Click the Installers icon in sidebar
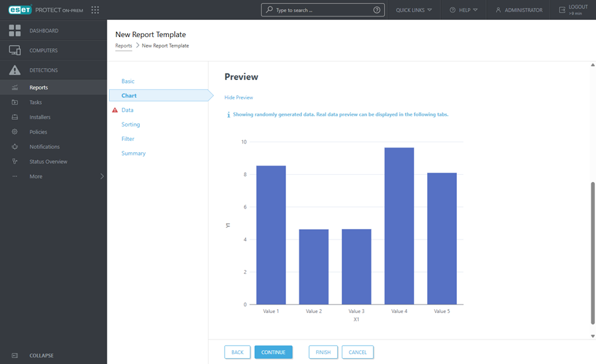The image size is (596, 364). [x=15, y=117]
